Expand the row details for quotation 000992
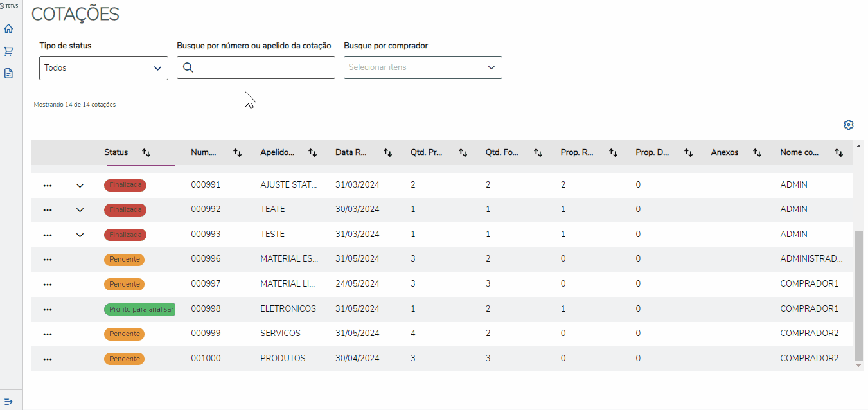 pyautogui.click(x=80, y=209)
